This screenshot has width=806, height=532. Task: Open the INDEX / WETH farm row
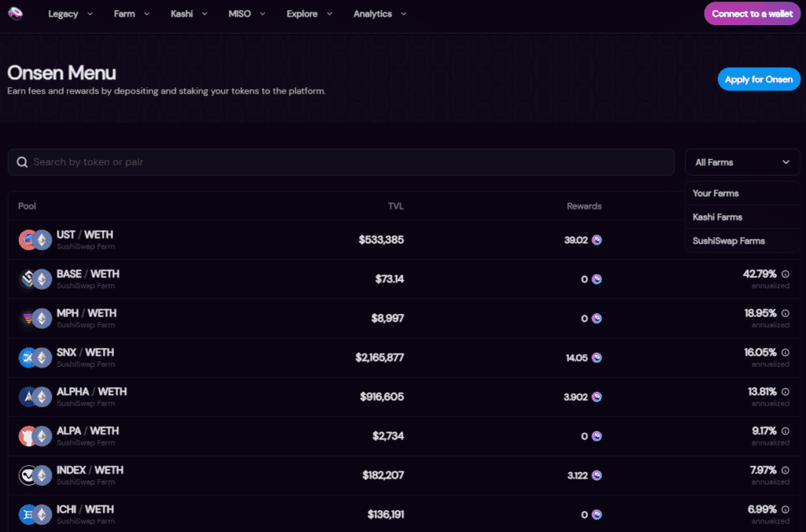(x=404, y=475)
